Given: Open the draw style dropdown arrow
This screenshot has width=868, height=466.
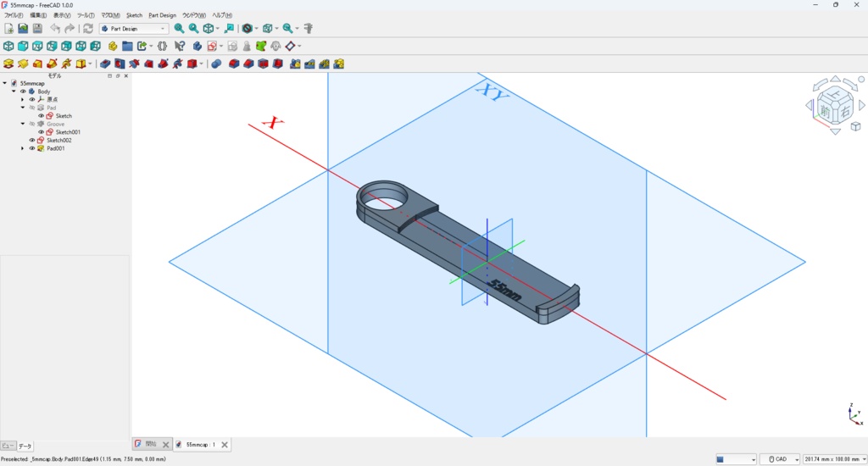Looking at the screenshot, I should [256, 28].
